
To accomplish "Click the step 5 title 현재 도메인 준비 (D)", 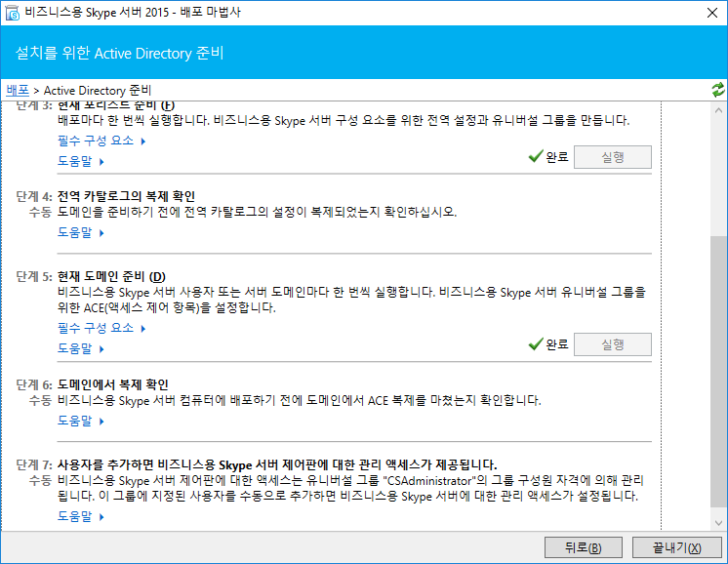I will coord(111,277).
